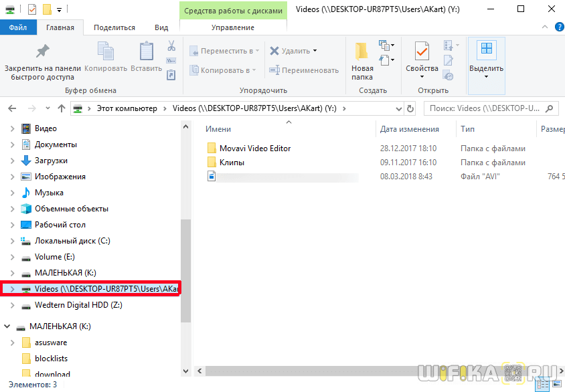Expand the Локальный диск (C:) tree node
Viewport: 565px width, 392px height.
(x=12, y=241)
